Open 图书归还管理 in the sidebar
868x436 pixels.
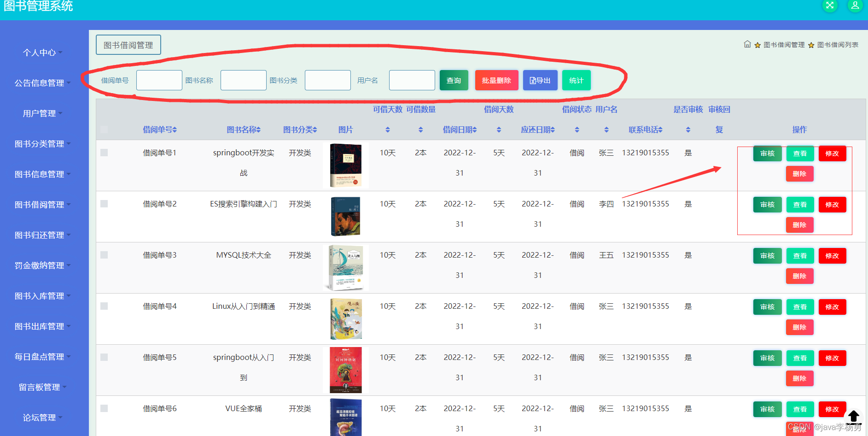pos(42,235)
